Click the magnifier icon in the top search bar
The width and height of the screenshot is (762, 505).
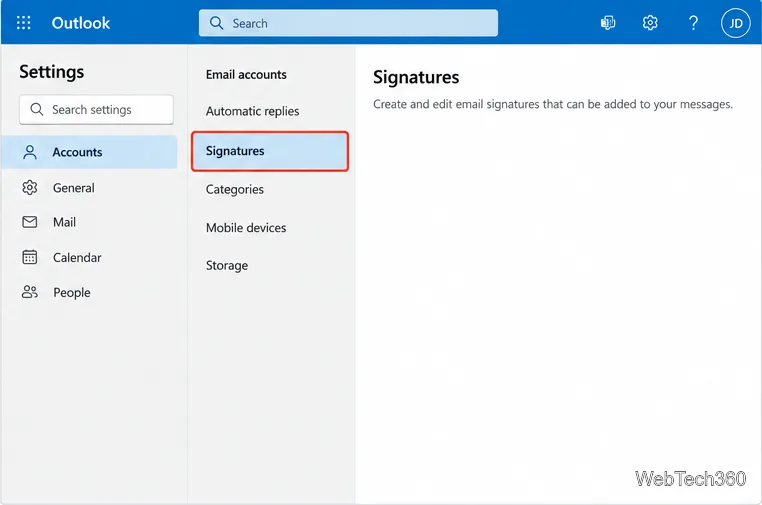point(216,23)
